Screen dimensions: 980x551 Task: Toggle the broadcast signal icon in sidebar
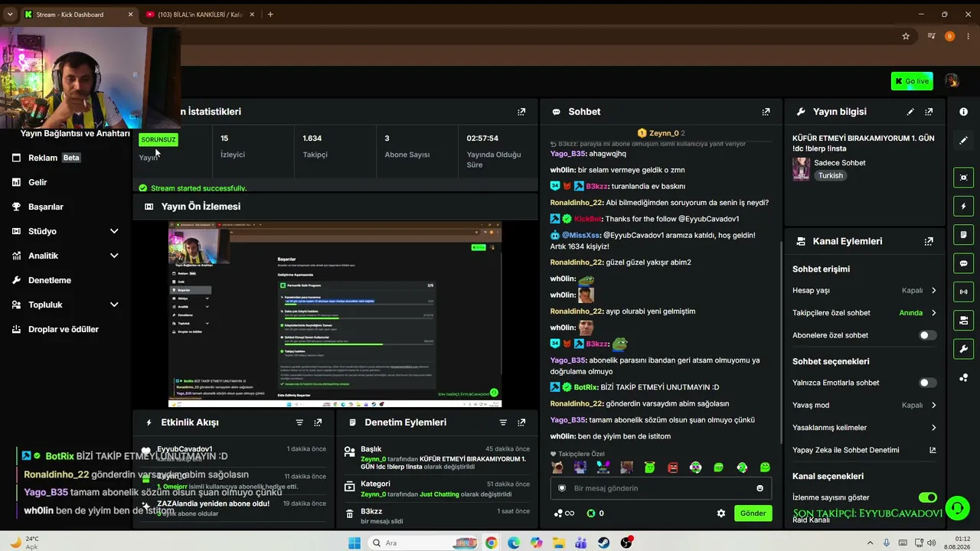pyautogui.click(x=963, y=292)
